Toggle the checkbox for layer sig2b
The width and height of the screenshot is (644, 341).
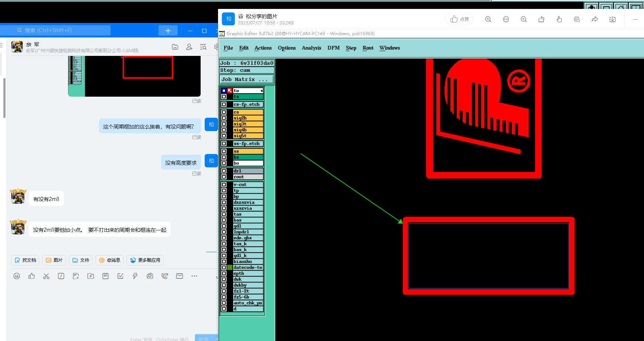pyautogui.click(x=224, y=118)
